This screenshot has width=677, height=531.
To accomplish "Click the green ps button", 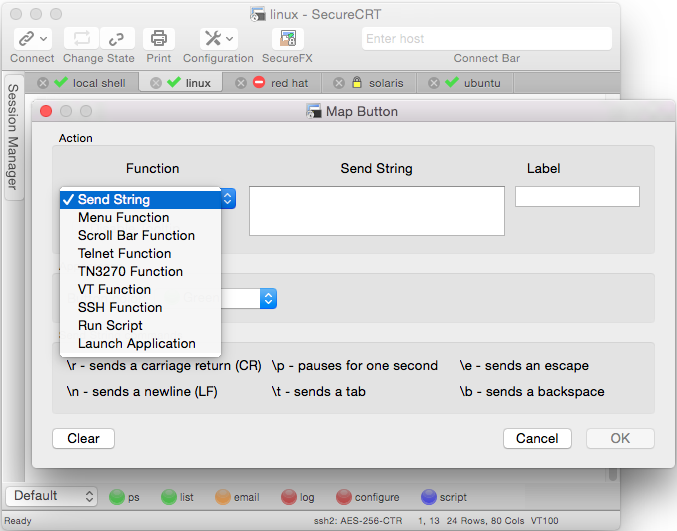I will coord(124,497).
